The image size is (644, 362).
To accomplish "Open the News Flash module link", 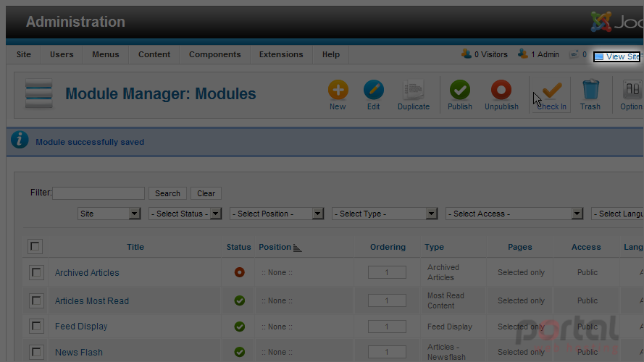I will click(x=79, y=352).
